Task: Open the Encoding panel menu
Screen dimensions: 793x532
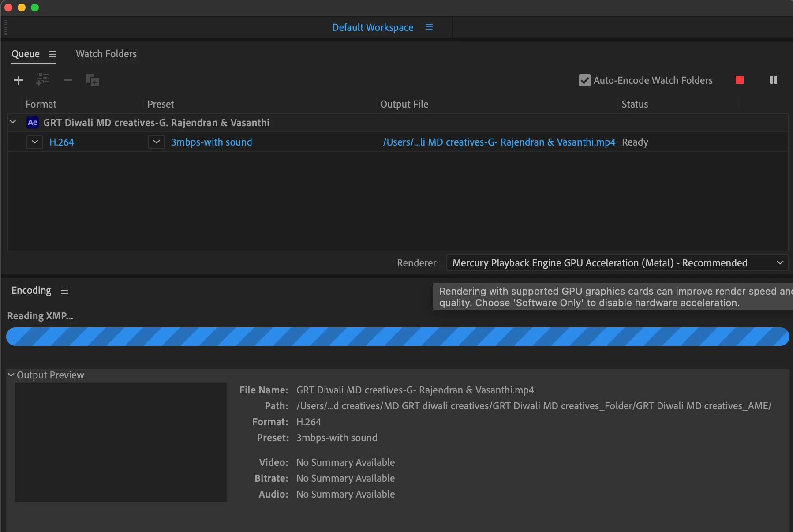Action: pos(64,291)
